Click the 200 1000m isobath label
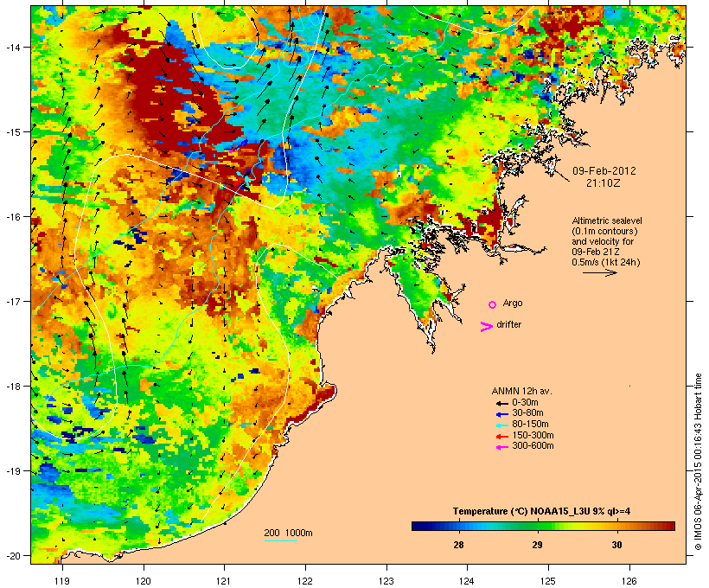This screenshot has height=588, width=709. [288, 533]
